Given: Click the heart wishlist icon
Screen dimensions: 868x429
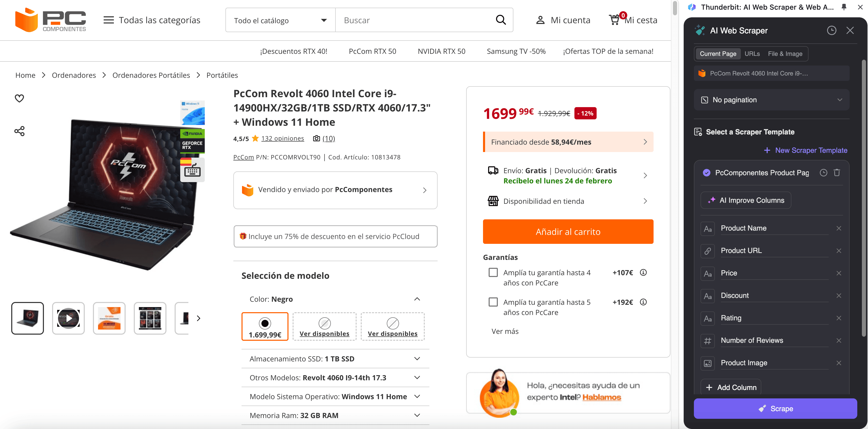Looking at the screenshot, I should [19, 98].
